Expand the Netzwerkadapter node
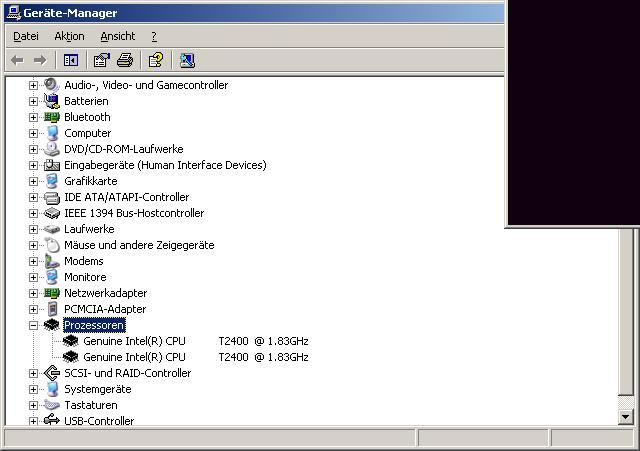The width and height of the screenshot is (640, 451). tap(33, 293)
